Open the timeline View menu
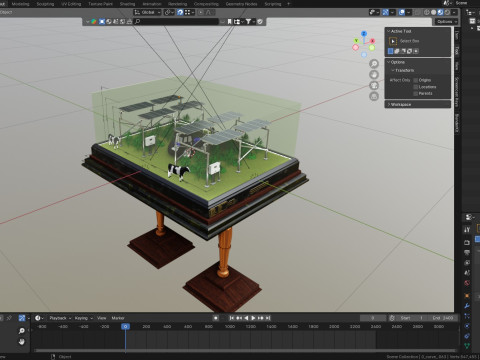The image size is (480, 360). click(x=101, y=318)
